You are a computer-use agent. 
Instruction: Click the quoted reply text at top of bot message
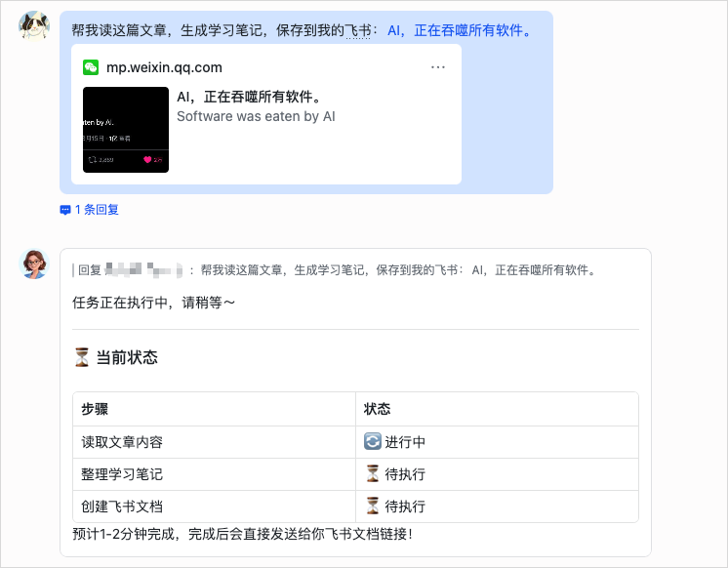(337, 270)
